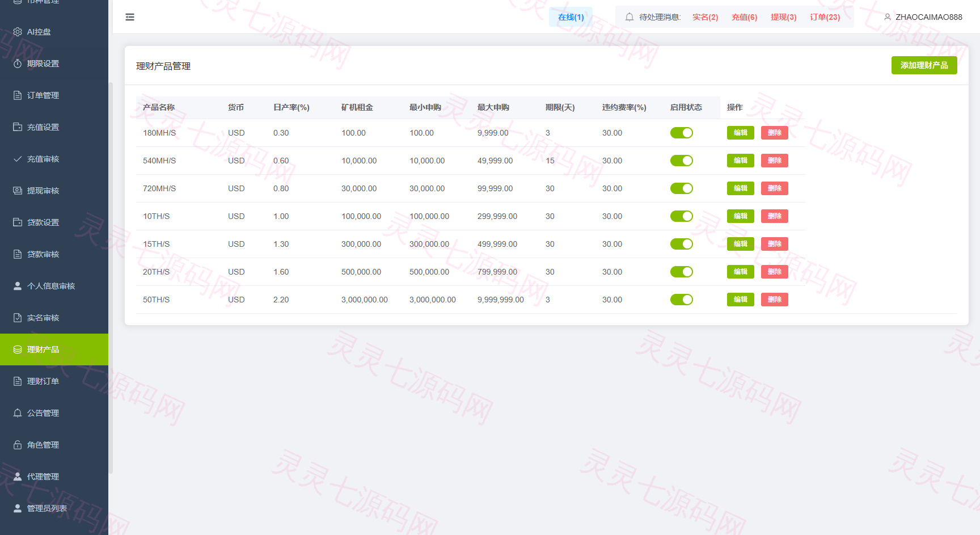Click the clock icon next to 期限设置

18,64
